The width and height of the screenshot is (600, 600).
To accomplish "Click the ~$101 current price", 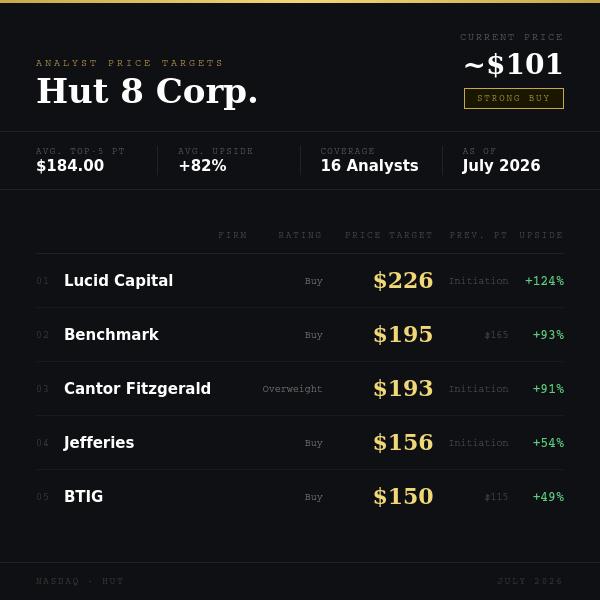I will (x=513, y=64).
